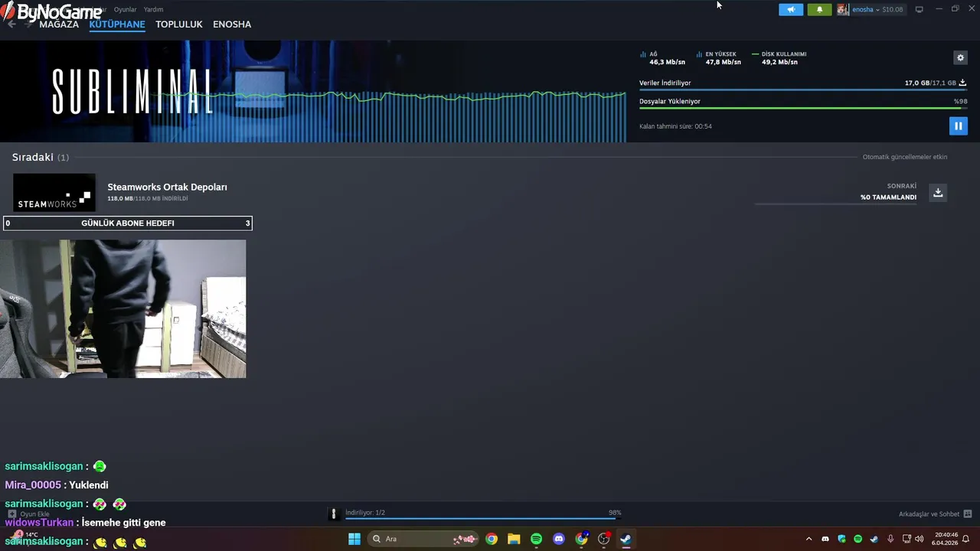Click the Subliminal game banner
Image resolution: width=980 pixels, height=551 pixels.
tap(313, 91)
